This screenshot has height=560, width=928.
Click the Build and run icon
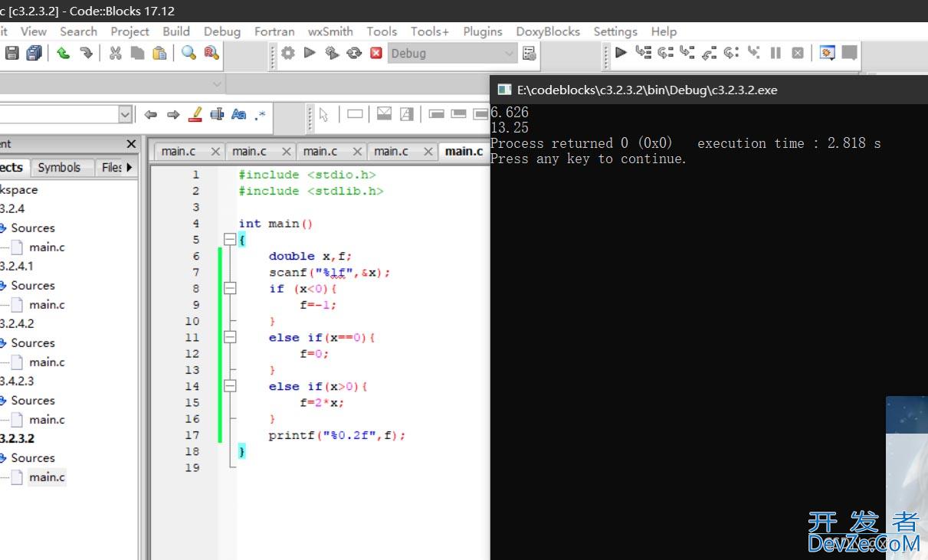coord(332,53)
